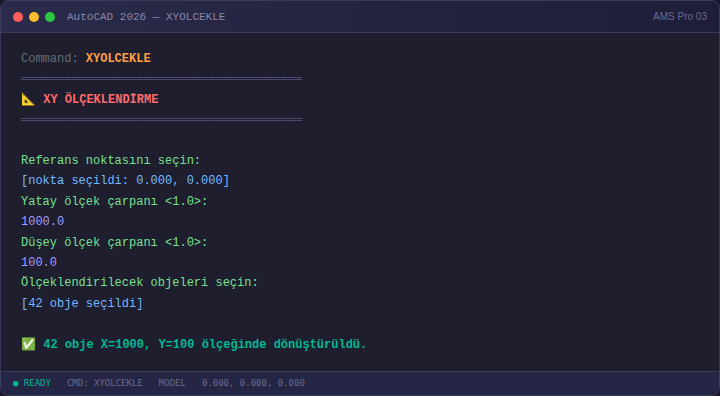720x396 pixels.
Task: Click the READY status indicator
Action: (32, 383)
